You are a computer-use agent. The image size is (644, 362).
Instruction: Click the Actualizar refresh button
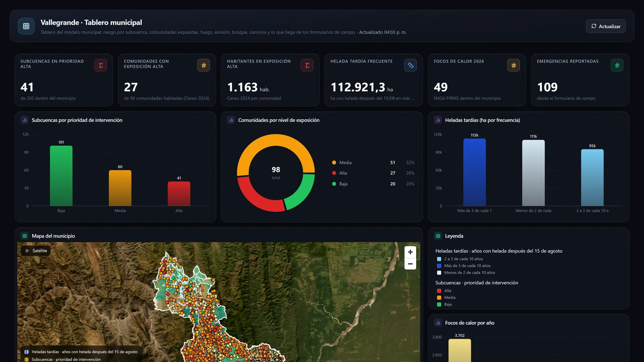click(x=606, y=26)
